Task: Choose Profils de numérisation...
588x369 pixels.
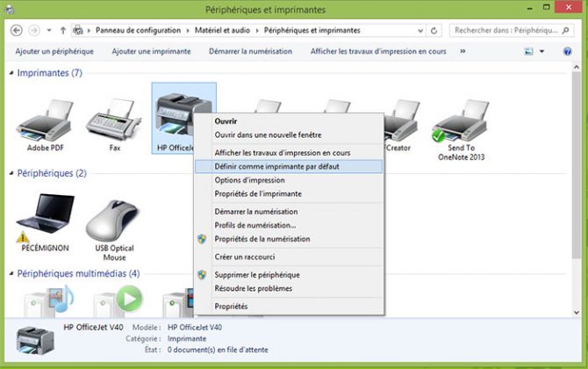Action: point(289,225)
